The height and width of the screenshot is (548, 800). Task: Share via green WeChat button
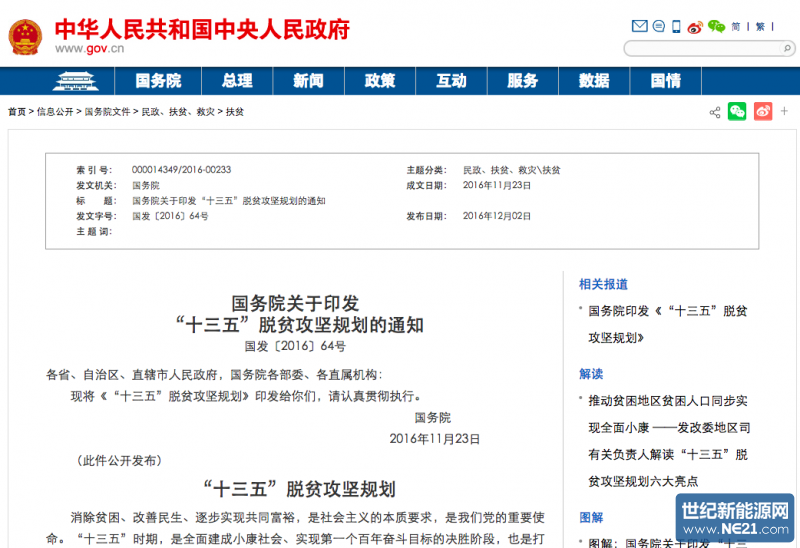coord(737,112)
